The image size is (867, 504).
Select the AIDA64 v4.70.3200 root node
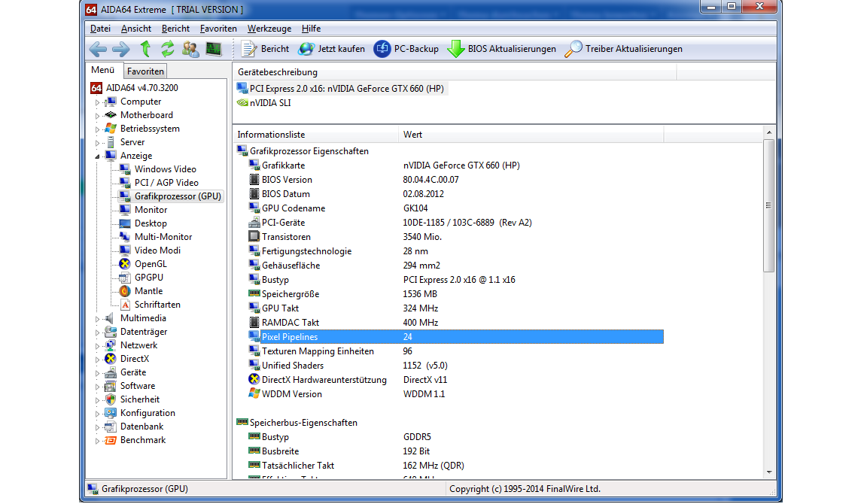tap(142, 88)
